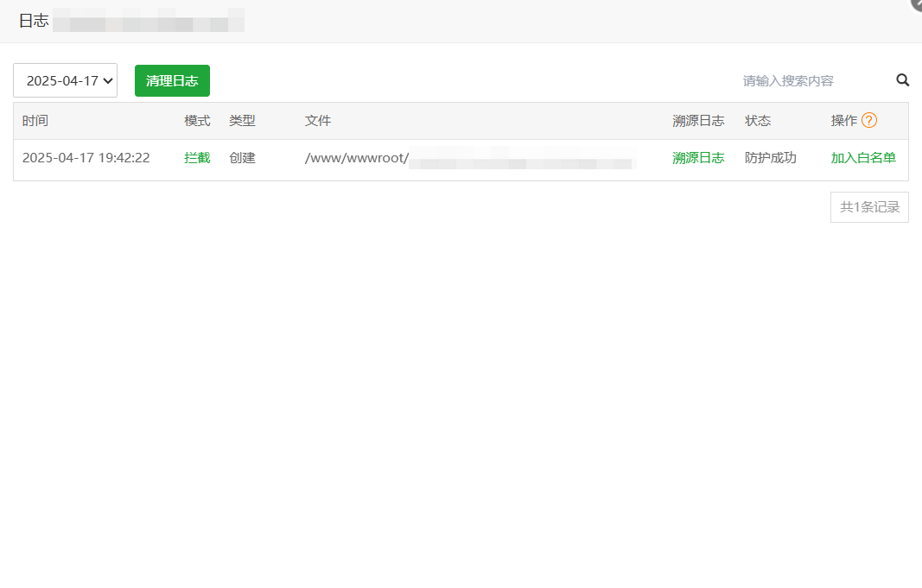Click the search magnifier icon
The height and width of the screenshot is (588, 922).
point(902,80)
